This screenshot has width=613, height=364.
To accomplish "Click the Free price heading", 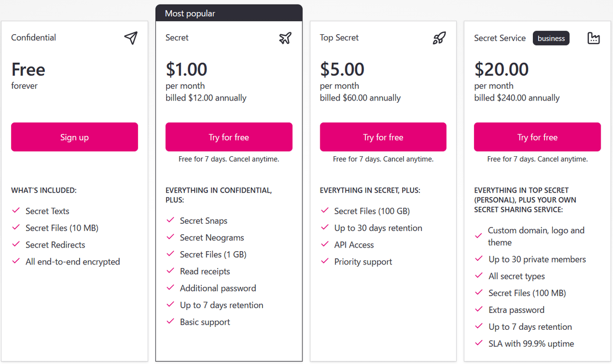I will tap(28, 69).
